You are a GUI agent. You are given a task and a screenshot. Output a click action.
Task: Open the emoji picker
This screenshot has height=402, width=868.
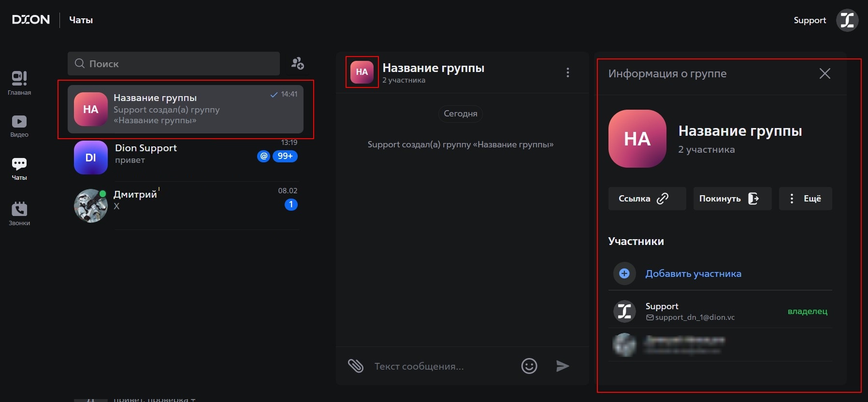click(x=529, y=366)
